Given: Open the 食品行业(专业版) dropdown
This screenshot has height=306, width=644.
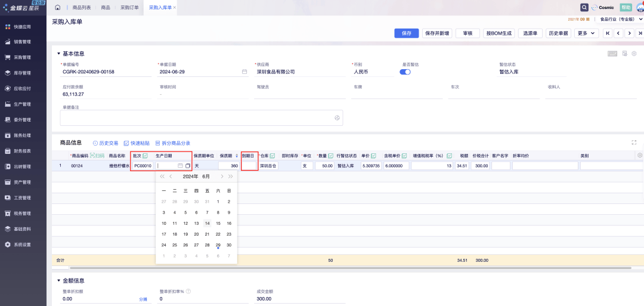Looking at the screenshot, I should pyautogui.click(x=621, y=19).
